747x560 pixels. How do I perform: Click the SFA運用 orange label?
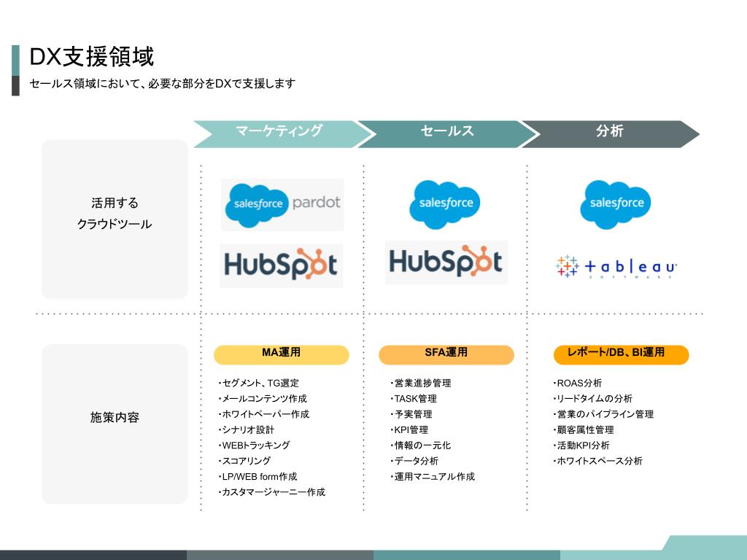pyautogui.click(x=446, y=355)
